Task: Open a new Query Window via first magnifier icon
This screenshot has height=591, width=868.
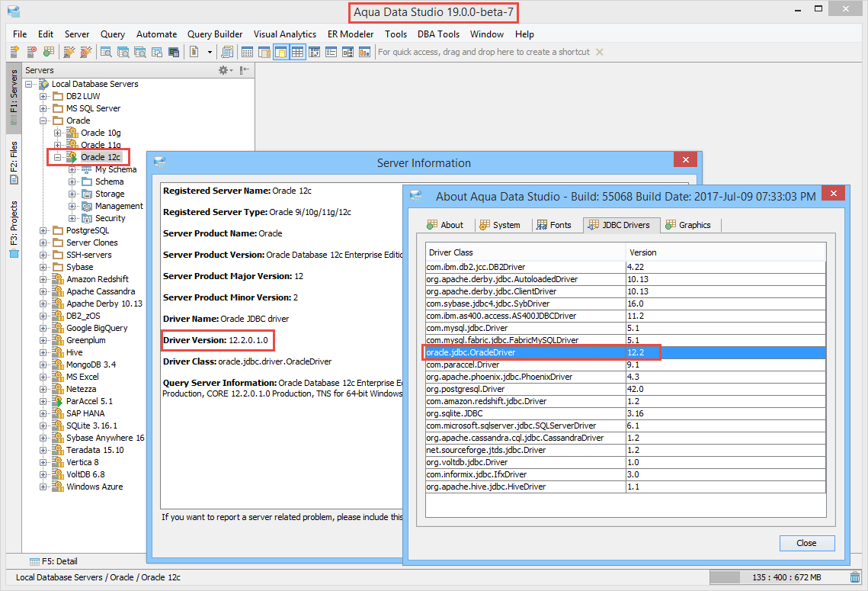Action: point(106,52)
